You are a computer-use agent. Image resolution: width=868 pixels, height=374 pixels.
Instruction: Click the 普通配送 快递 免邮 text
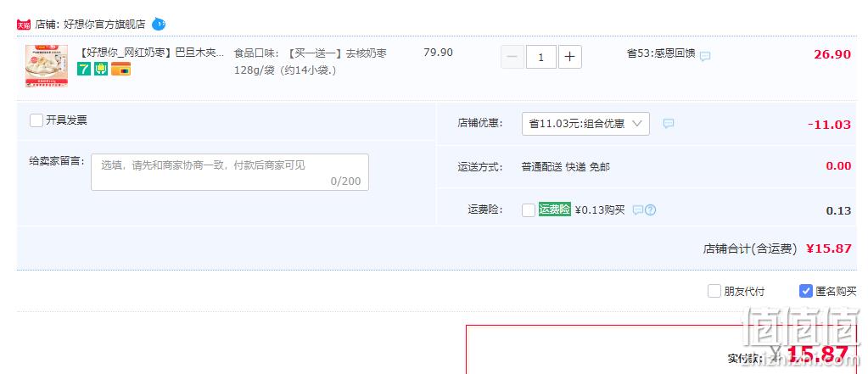pos(566,166)
